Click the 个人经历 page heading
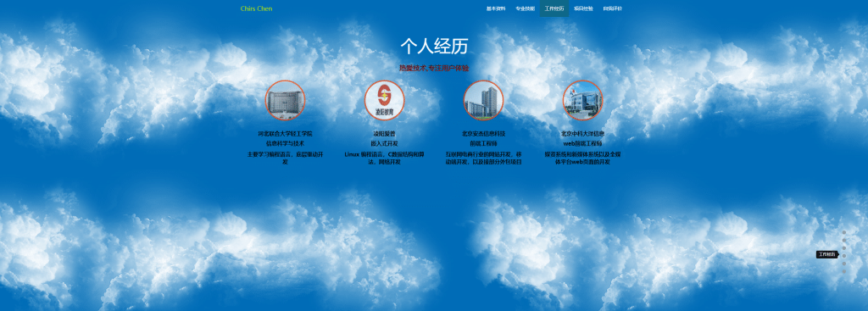Screen dimensions: 868x311 pyautogui.click(x=434, y=47)
